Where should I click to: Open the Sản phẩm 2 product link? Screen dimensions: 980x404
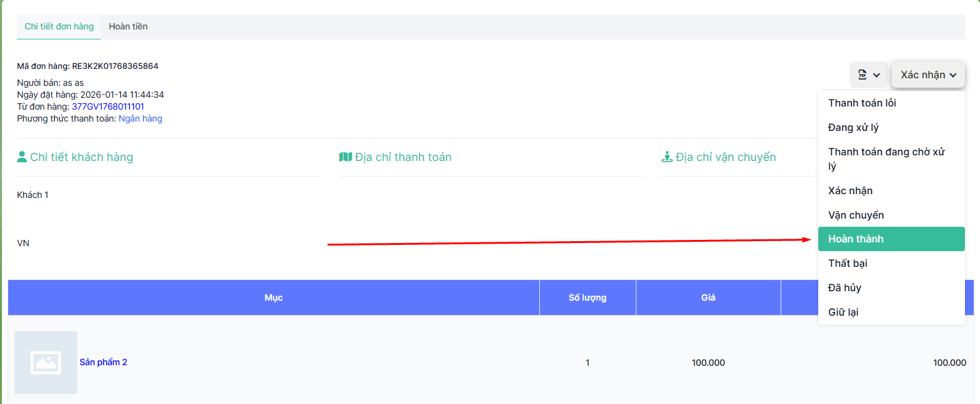pyautogui.click(x=103, y=362)
